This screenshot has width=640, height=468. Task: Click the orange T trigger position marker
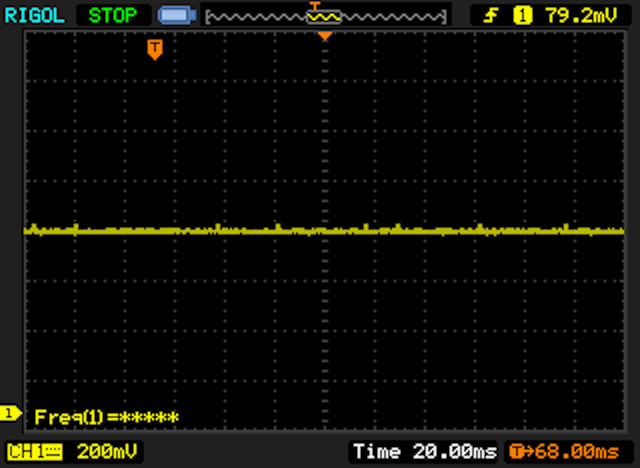[x=155, y=50]
